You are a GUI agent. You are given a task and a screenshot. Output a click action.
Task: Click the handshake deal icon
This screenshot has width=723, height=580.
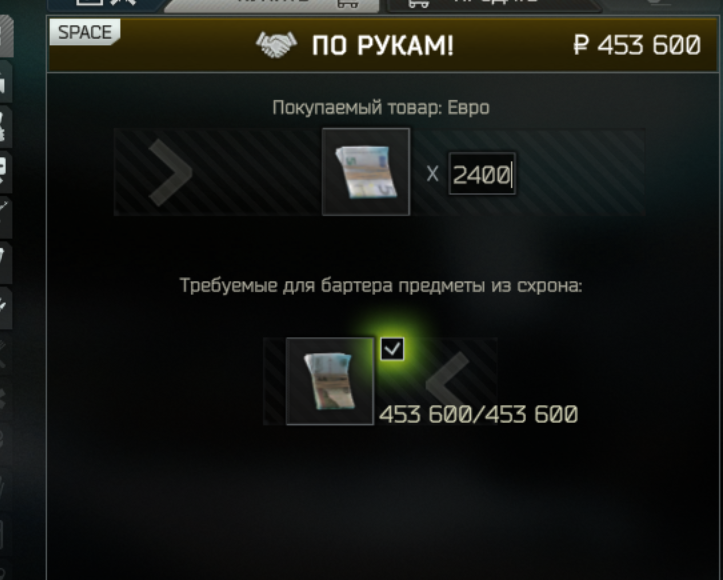point(276,45)
